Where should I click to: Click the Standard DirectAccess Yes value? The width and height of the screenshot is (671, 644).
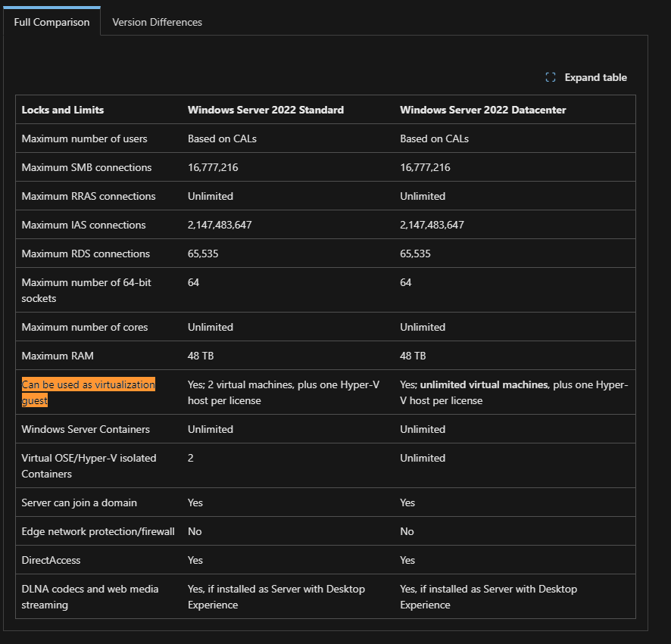[195, 560]
